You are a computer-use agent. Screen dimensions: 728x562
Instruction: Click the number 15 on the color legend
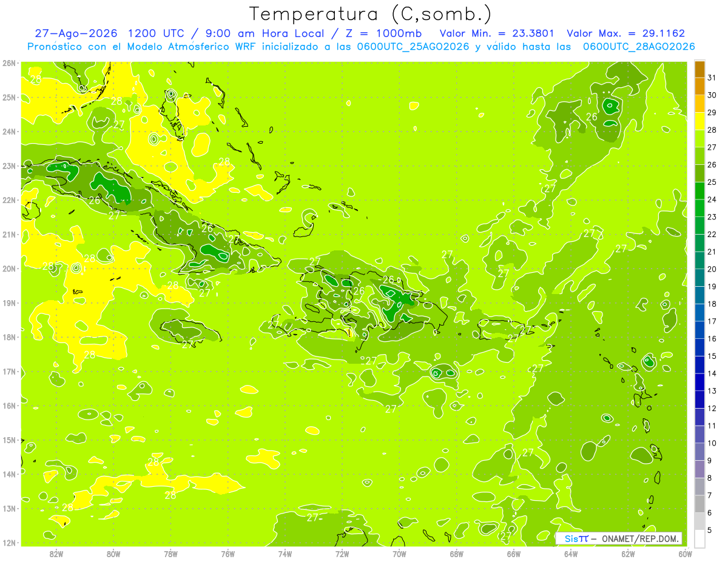click(x=712, y=356)
